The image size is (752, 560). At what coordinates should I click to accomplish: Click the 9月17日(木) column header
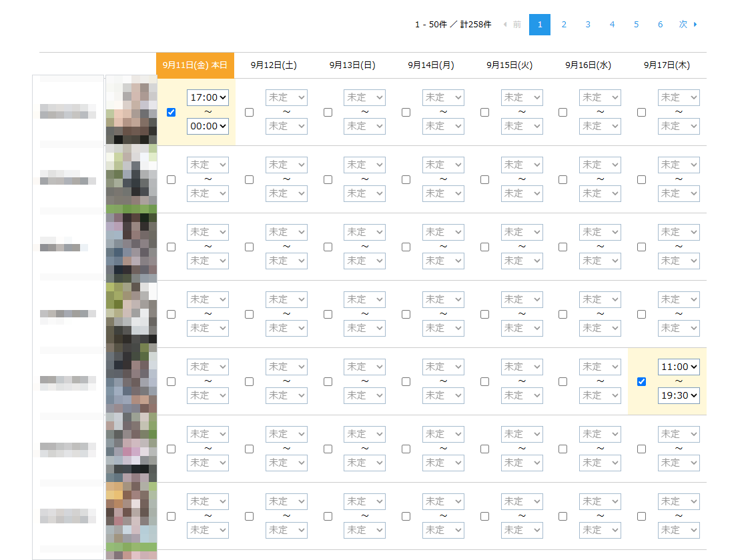pyautogui.click(x=667, y=65)
